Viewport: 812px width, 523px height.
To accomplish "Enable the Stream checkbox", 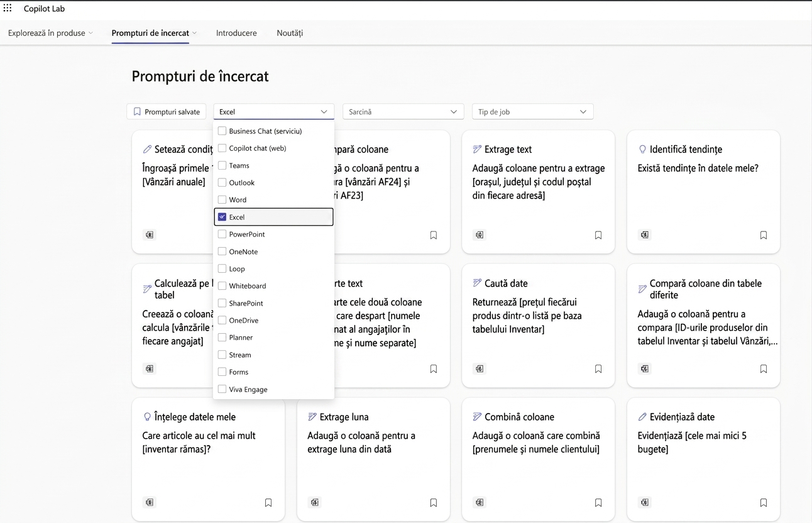I will [x=222, y=355].
